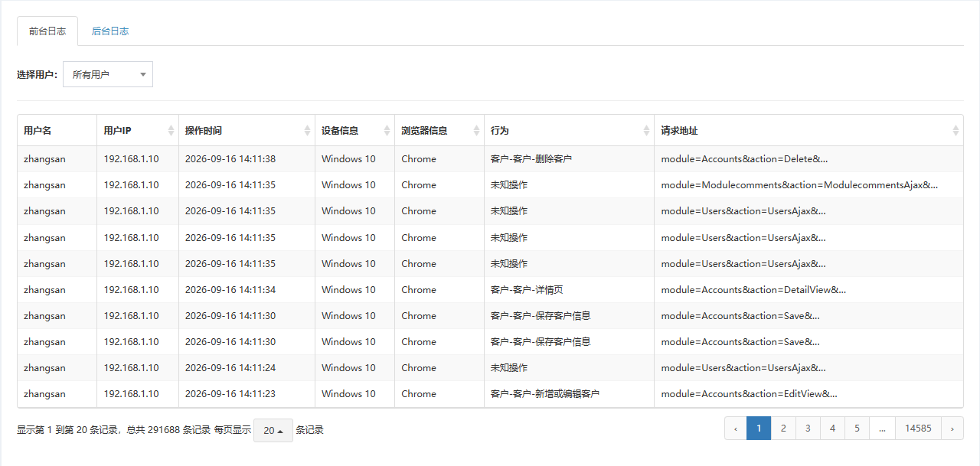Screen dimensions: 980x466
Task: Sort by the 请求地址 column sort icon
Action: pos(955,131)
